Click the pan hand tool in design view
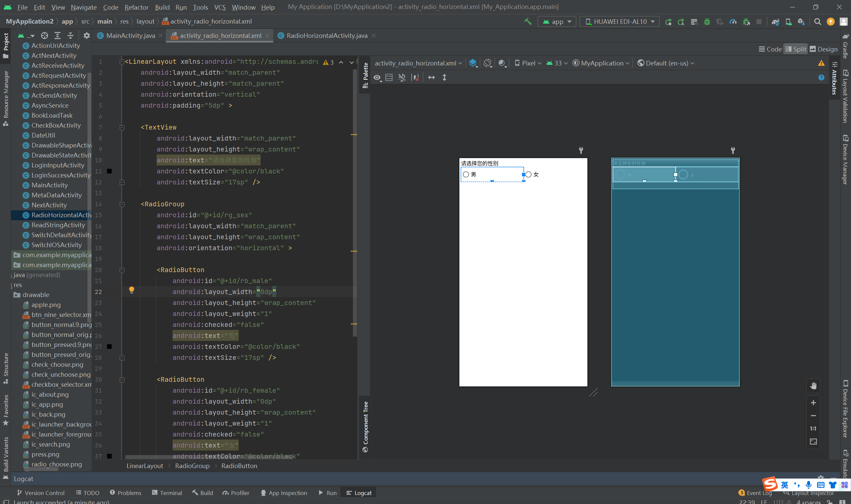 tap(813, 386)
